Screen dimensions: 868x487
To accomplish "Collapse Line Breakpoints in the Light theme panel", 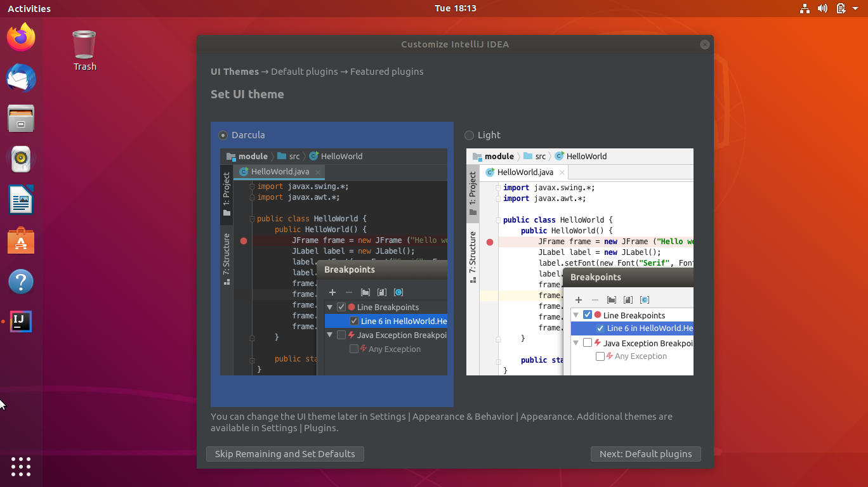I will pos(575,314).
